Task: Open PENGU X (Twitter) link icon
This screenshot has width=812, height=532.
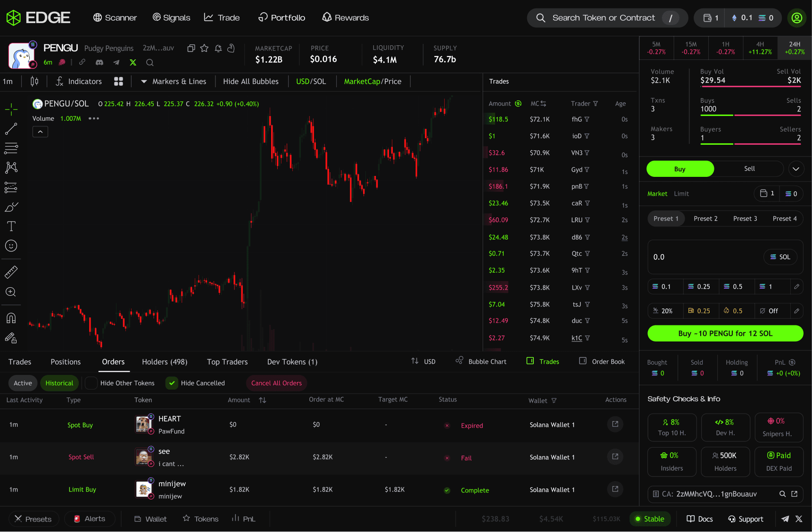Action: (133, 62)
